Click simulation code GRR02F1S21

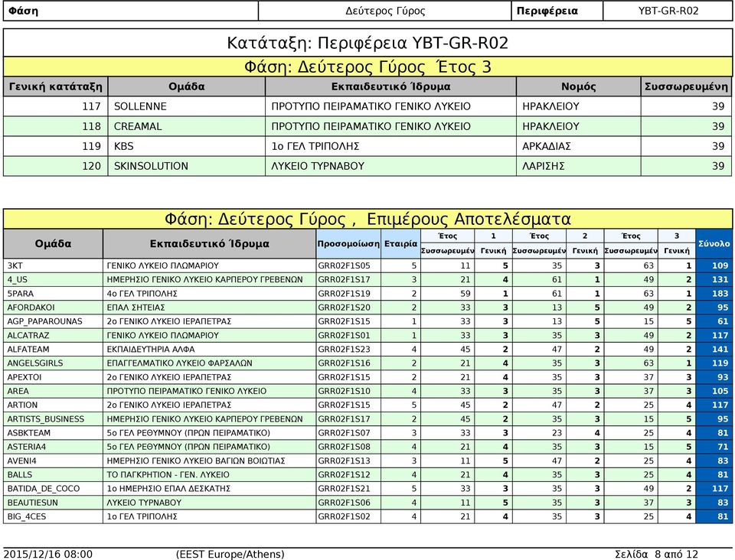(344, 488)
